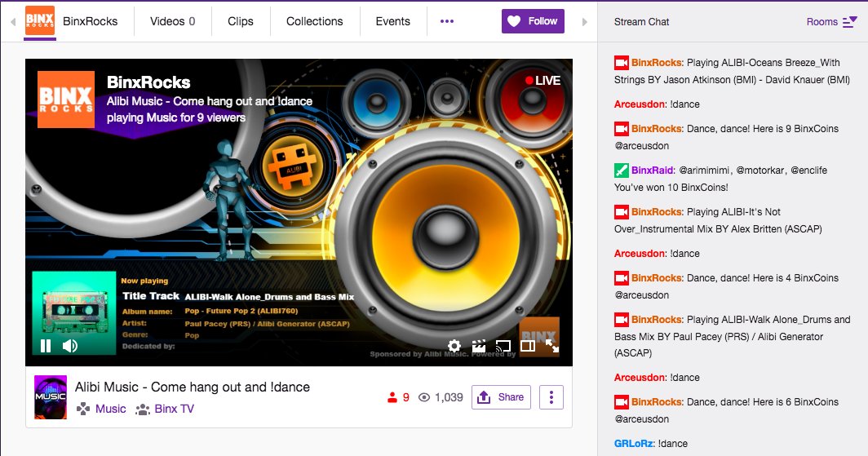Click BinxRocks name in the Oceans Breeze message
The image size is (868, 456).
pos(657,63)
